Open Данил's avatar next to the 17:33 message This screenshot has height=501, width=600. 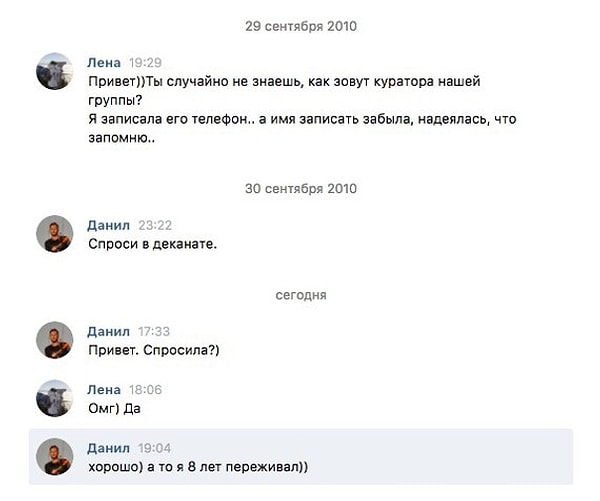click(54, 340)
